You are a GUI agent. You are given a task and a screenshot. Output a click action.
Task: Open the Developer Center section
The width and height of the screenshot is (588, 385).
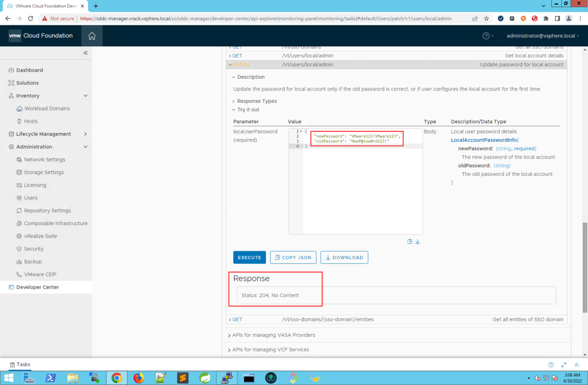[x=38, y=287]
